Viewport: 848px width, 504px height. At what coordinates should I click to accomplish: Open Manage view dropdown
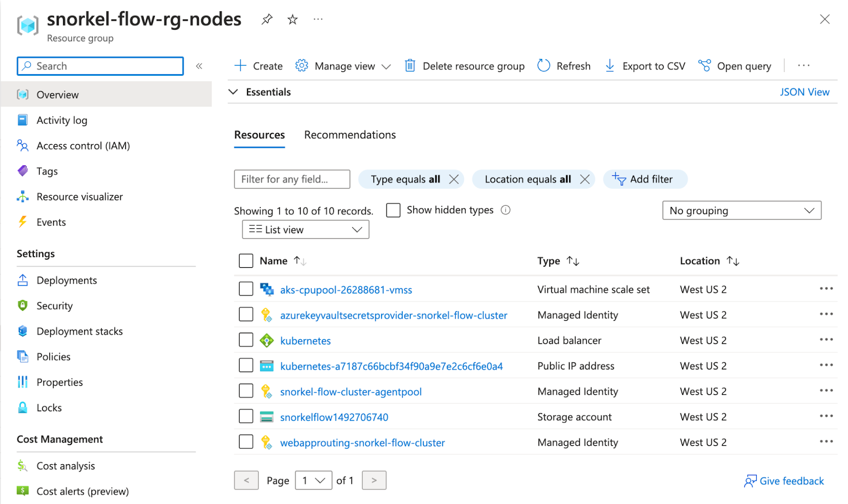point(343,66)
